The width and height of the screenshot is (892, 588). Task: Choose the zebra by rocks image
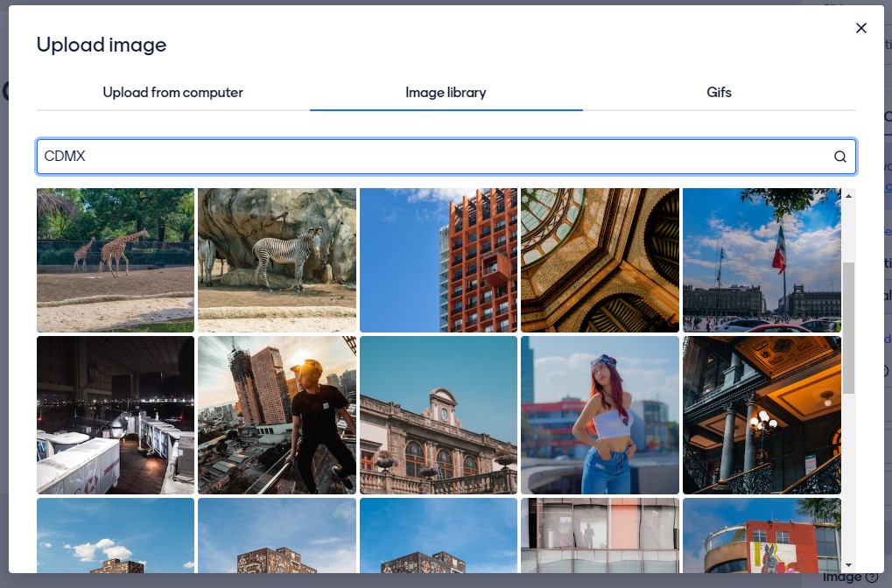[x=277, y=260]
